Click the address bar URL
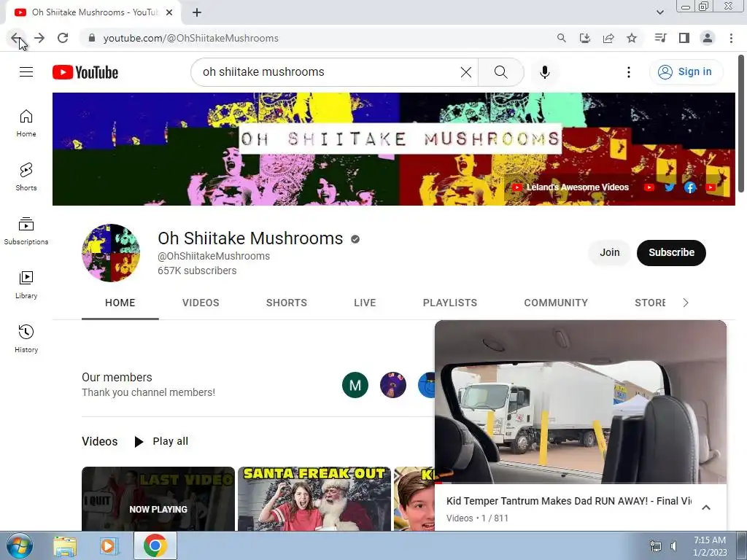This screenshot has height=560, width=747. tap(190, 38)
